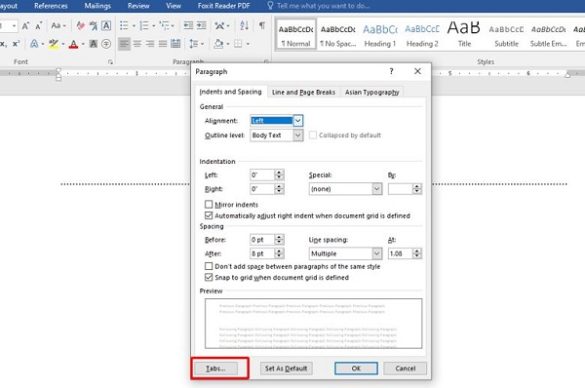
Task: Click the Numbering list icon
Action: tap(144, 26)
